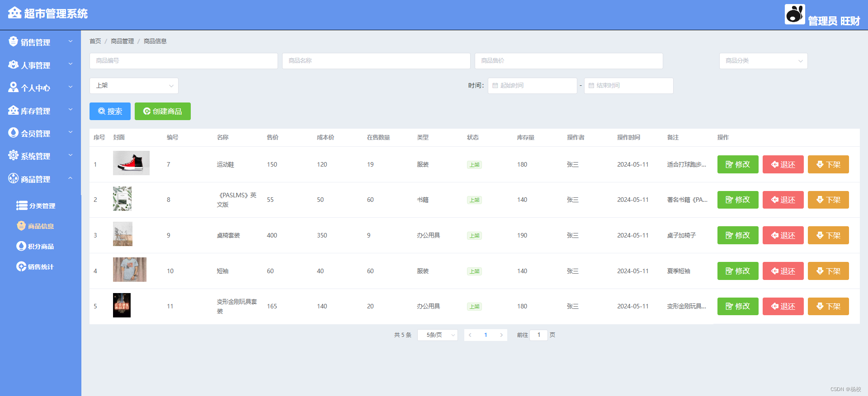Click the 积分商品 submenu icon
The image size is (868, 396).
tap(21, 246)
